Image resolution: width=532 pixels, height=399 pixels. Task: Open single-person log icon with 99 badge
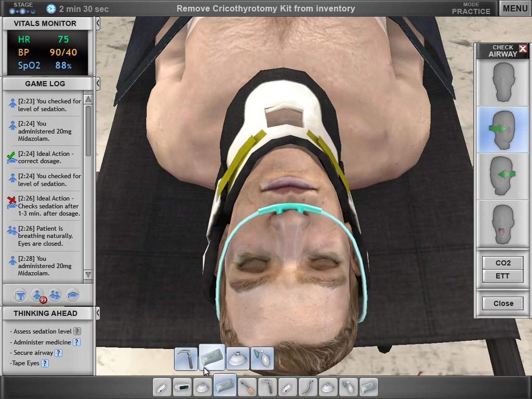click(38, 295)
